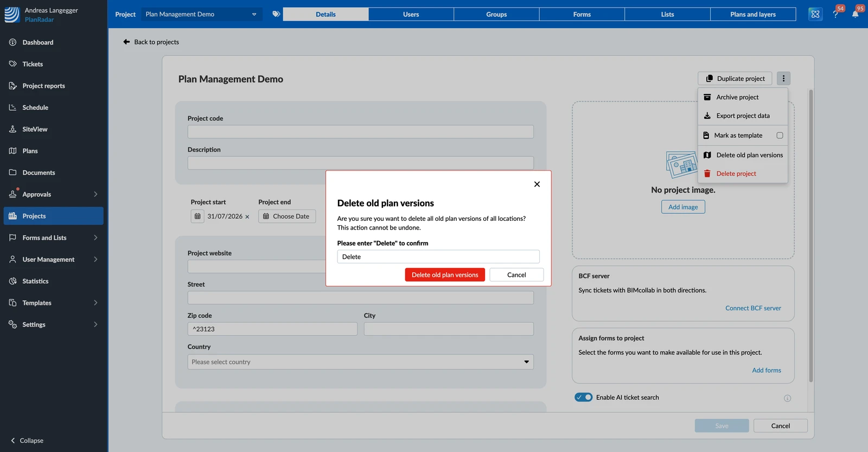Open SiteView icon in sidebar
Screen dimensions: 868x452
coord(12,129)
